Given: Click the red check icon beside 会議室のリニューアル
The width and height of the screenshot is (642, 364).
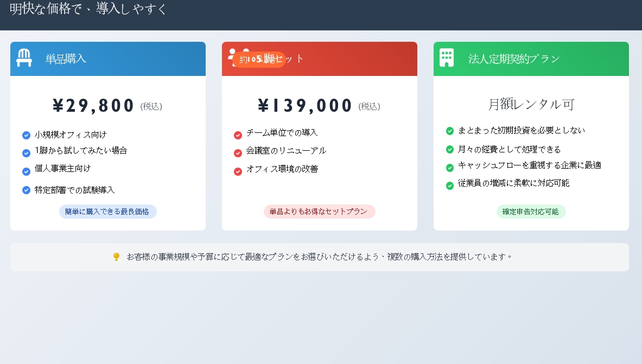Looking at the screenshot, I should tap(238, 153).
